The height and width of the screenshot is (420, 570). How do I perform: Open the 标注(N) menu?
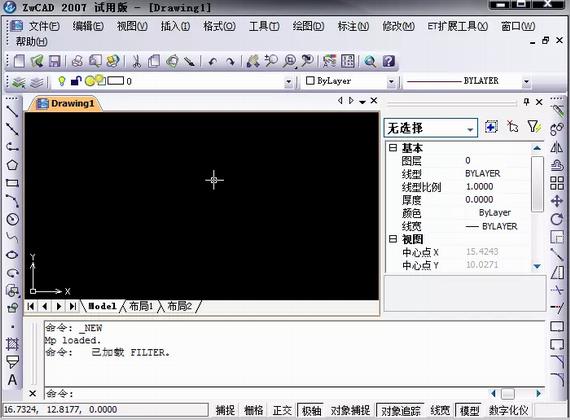click(x=353, y=26)
